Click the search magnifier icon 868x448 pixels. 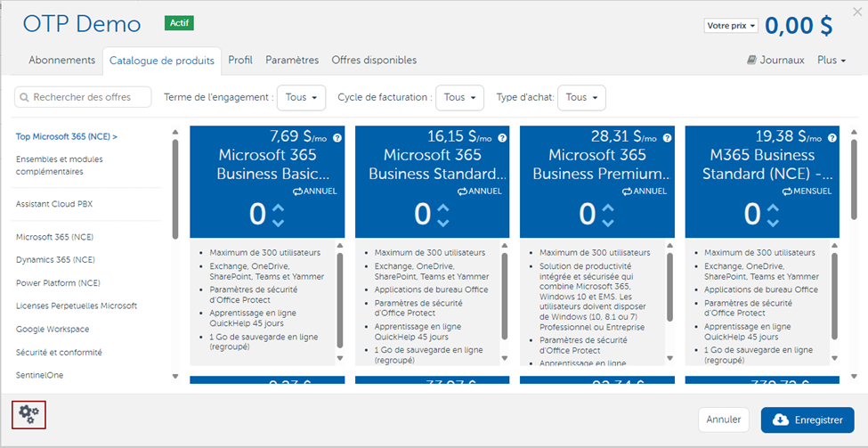coord(24,97)
